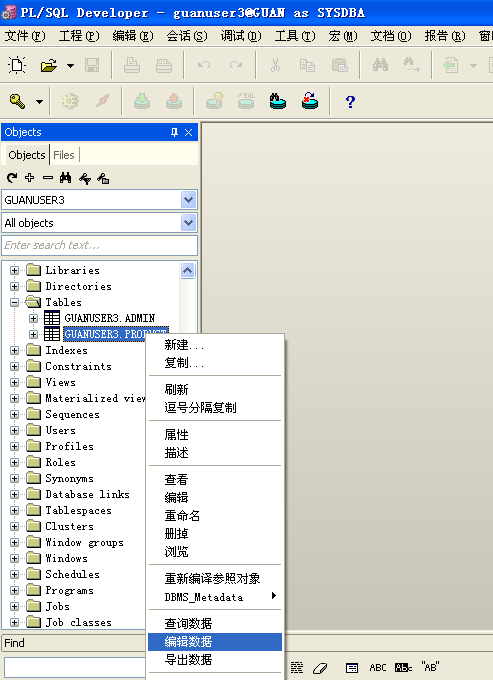The width and height of the screenshot is (493, 680).
Task: Select the Job classes folder
Action: [78, 622]
